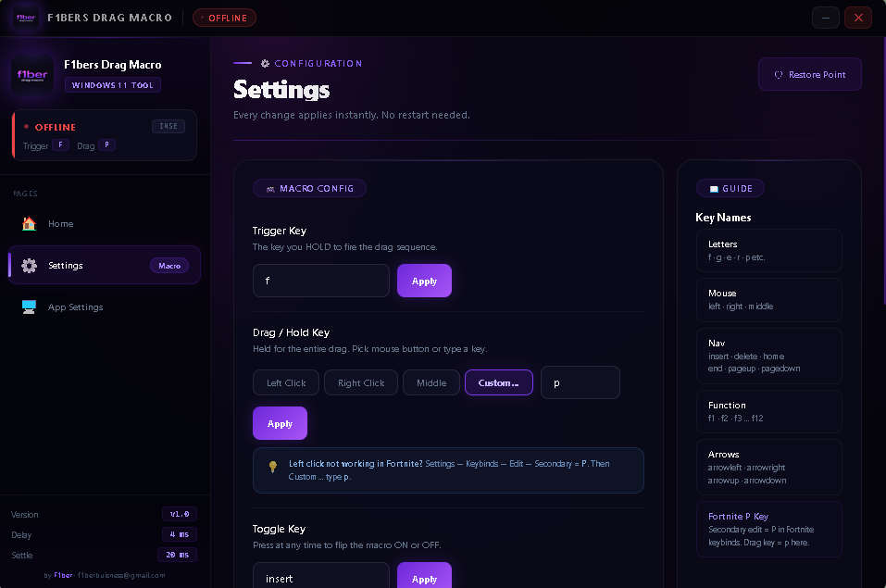The width and height of the screenshot is (886, 588).
Task: Open the App Settings page
Action: (x=105, y=307)
